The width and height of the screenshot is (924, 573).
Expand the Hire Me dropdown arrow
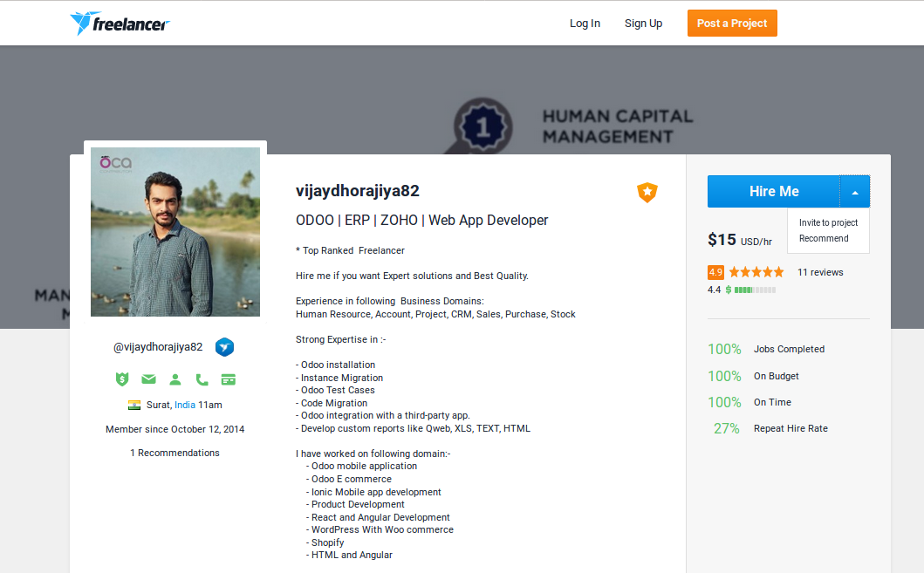pos(855,191)
